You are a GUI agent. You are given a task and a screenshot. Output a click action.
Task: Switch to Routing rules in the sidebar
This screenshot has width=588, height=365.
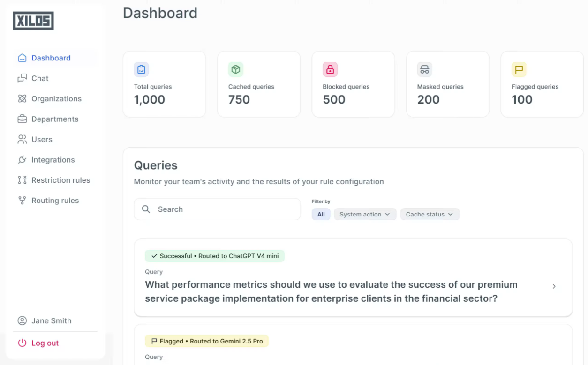(x=55, y=200)
